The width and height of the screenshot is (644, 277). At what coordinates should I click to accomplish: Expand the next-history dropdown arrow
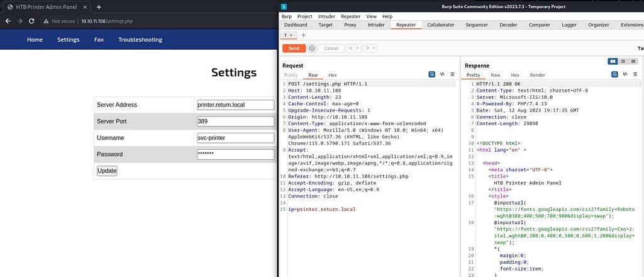pyautogui.click(x=375, y=48)
